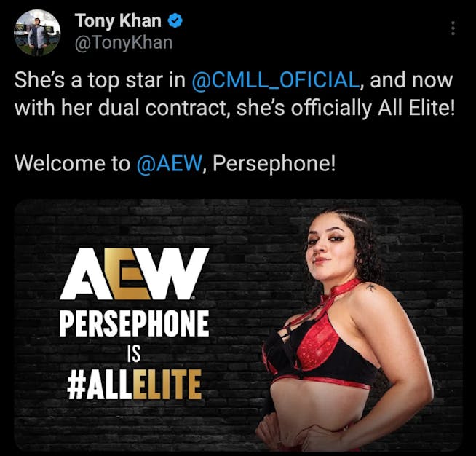Click the small IS word in graphic
The width and height of the screenshot is (476, 456).
[x=134, y=354]
